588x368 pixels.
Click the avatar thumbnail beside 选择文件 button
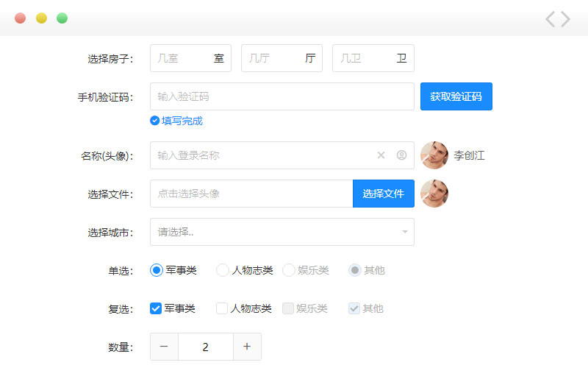tap(434, 194)
